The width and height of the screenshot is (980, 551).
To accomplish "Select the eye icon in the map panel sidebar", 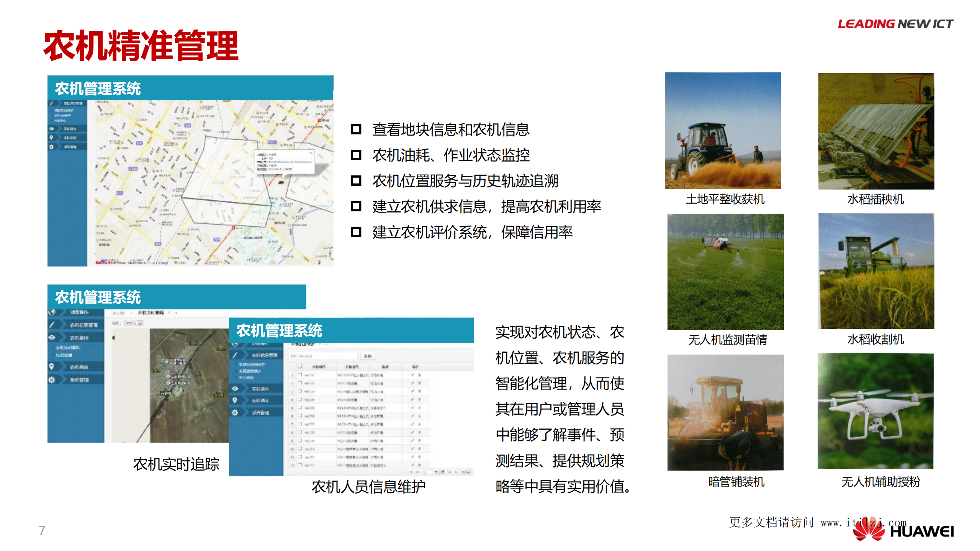I will [52, 128].
